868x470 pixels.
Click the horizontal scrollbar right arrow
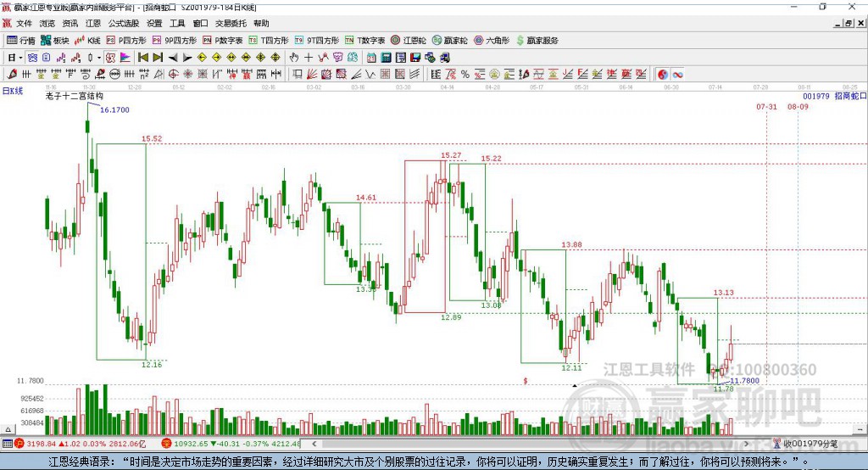(746, 444)
